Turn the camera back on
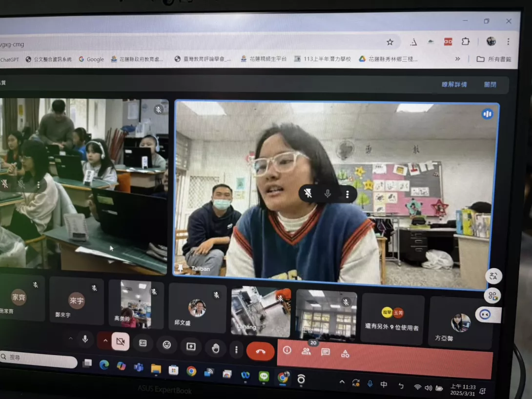 pyautogui.click(x=121, y=341)
